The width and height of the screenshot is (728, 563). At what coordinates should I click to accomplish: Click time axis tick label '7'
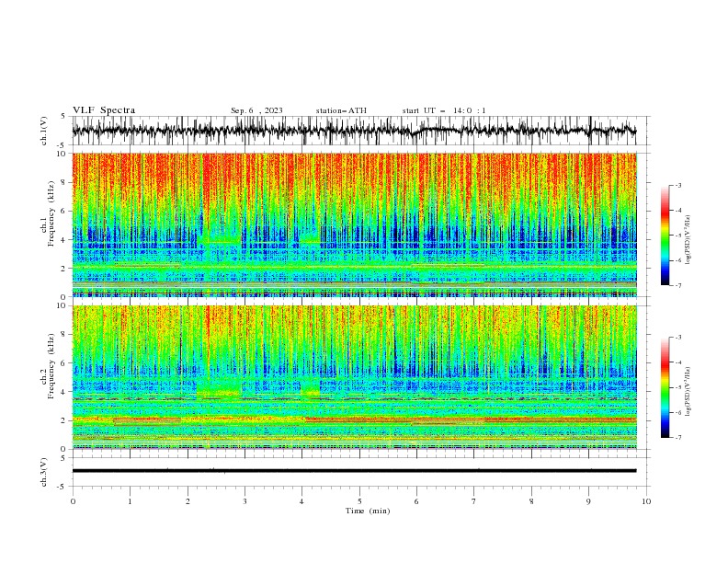coord(474,501)
